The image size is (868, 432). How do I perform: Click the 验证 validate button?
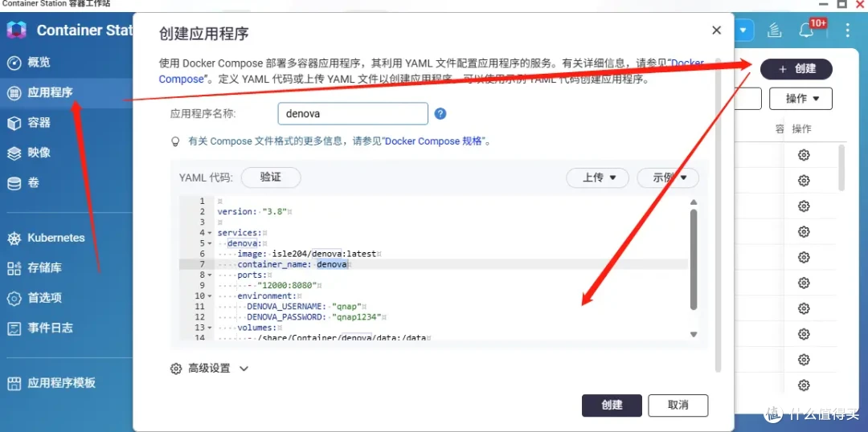click(x=271, y=177)
